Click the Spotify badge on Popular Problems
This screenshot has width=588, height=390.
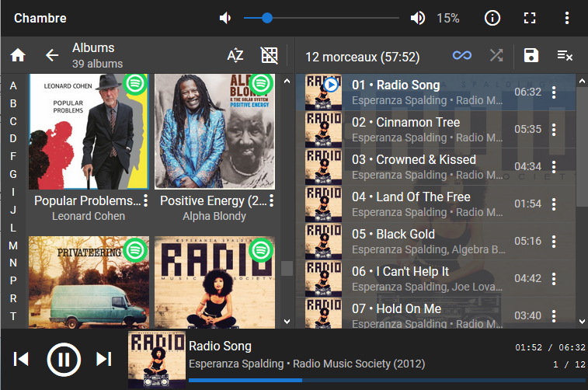pyautogui.click(x=135, y=83)
